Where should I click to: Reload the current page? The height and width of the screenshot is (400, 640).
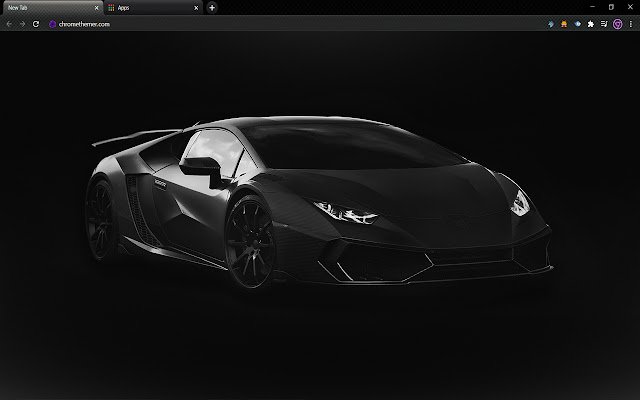pos(36,23)
